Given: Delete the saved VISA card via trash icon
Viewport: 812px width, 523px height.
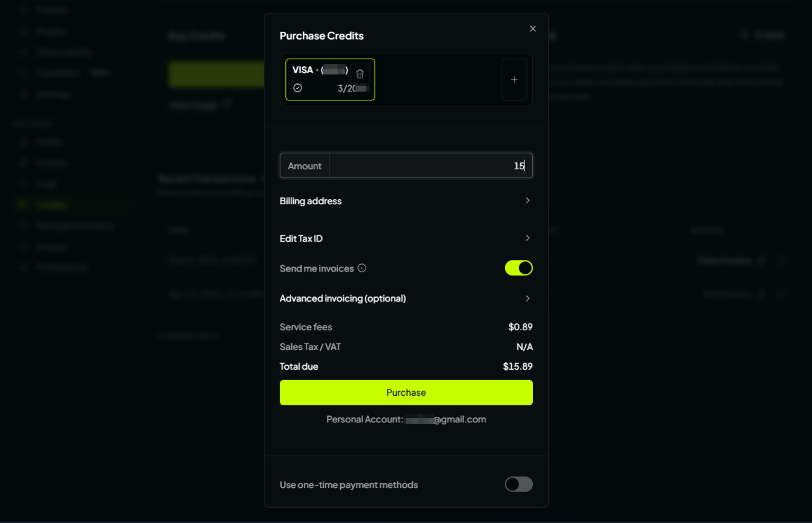Looking at the screenshot, I should 360,74.
